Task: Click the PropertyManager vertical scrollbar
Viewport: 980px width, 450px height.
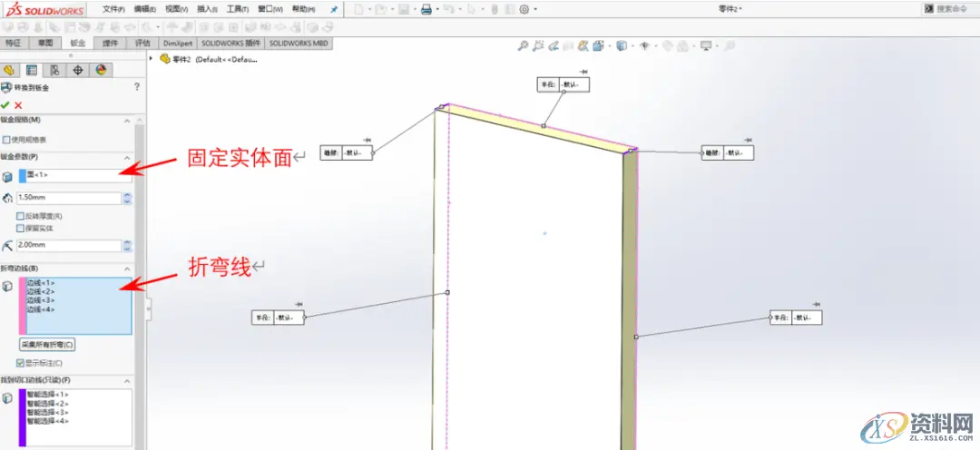Action: tap(140, 284)
